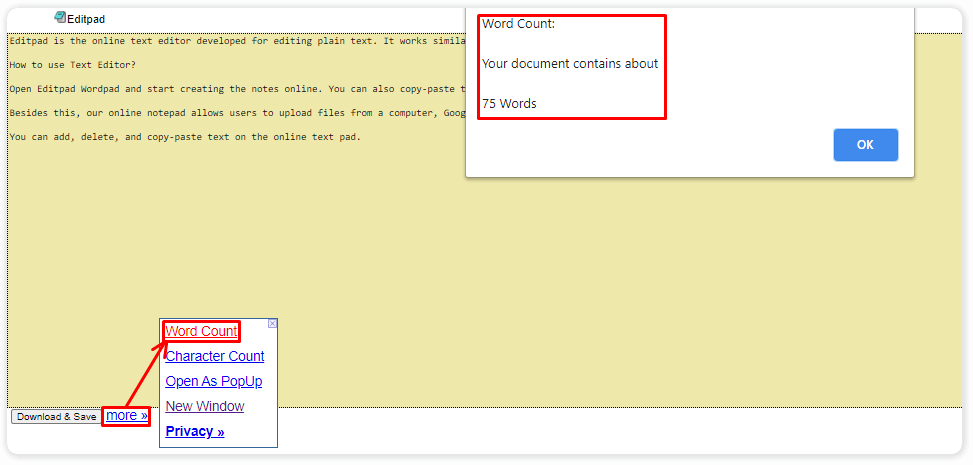The height and width of the screenshot is (465, 973).
Task: Click the line starting "Open Editpad Wordpad"
Action: 237,89
